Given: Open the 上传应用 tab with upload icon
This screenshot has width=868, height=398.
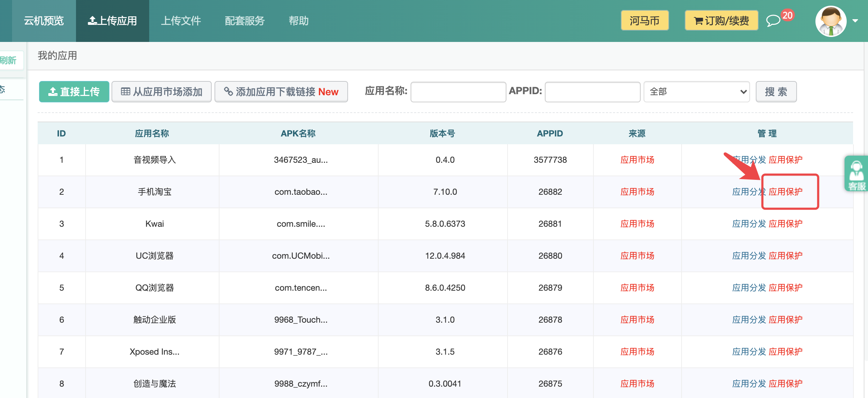Looking at the screenshot, I should tap(112, 21).
